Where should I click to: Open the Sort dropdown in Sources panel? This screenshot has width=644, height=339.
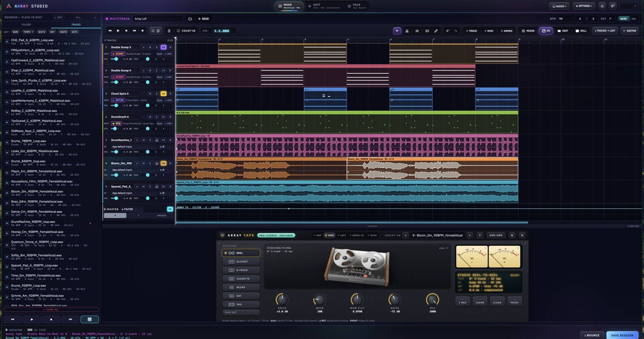pyautogui.click(x=59, y=17)
